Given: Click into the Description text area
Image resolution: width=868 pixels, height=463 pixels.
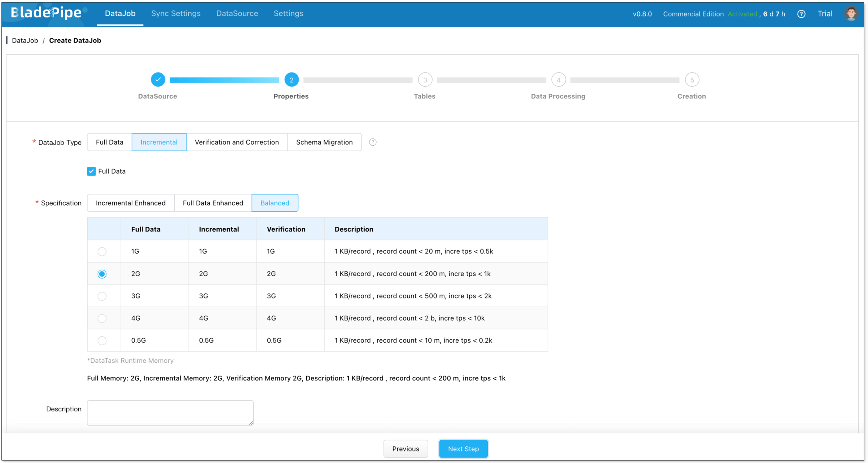Looking at the screenshot, I should pos(170,413).
